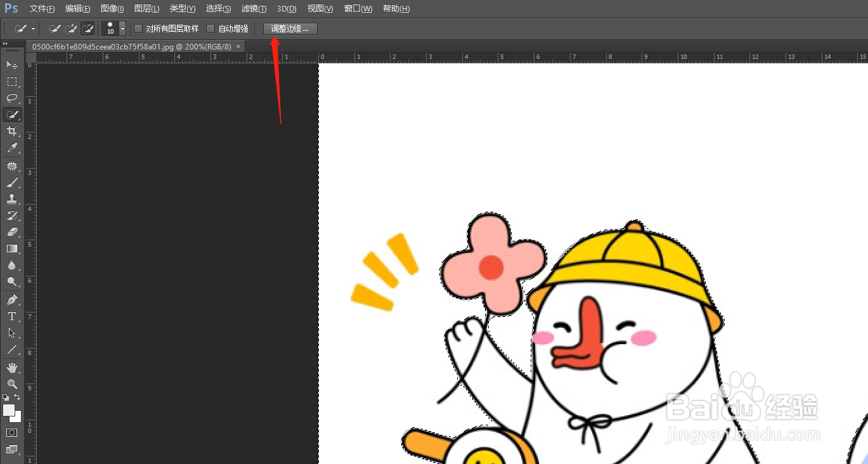Open the 窗口(W) menu
This screenshot has height=464, width=868.
(x=358, y=9)
